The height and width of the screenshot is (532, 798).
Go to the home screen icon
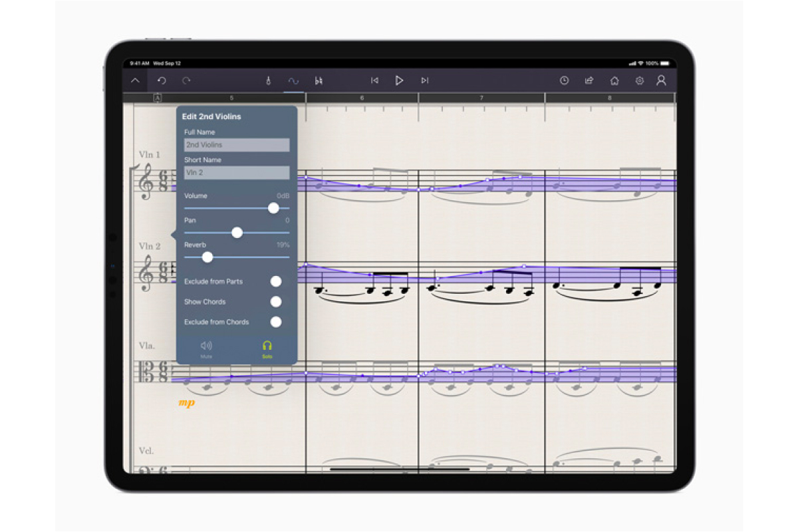coord(614,80)
